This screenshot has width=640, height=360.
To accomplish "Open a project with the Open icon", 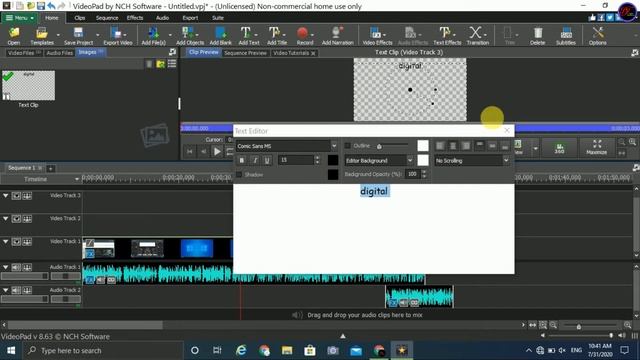I will click(x=13, y=36).
